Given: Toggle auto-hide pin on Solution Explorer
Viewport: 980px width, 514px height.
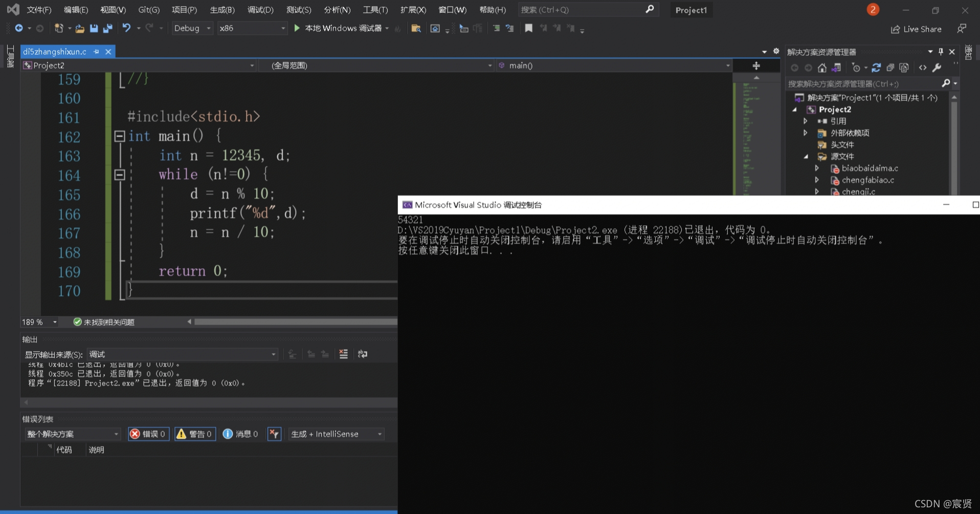Looking at the screenshot, I should (941, 52).
